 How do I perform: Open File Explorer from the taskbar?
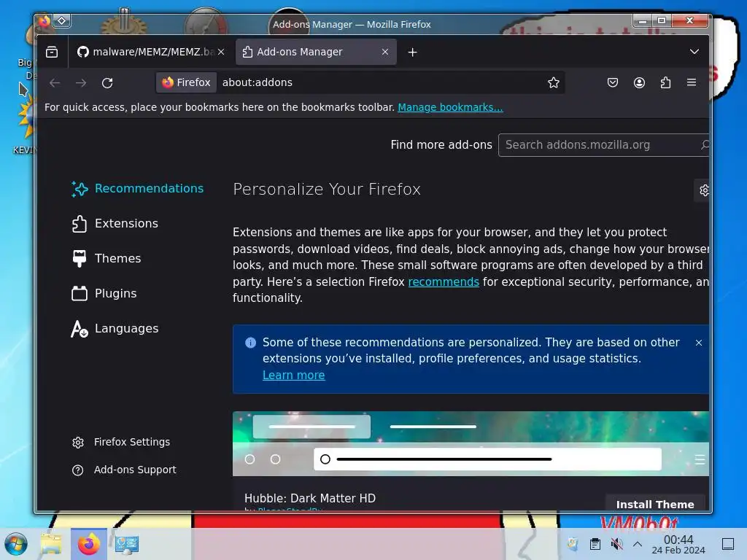point(51,544)
